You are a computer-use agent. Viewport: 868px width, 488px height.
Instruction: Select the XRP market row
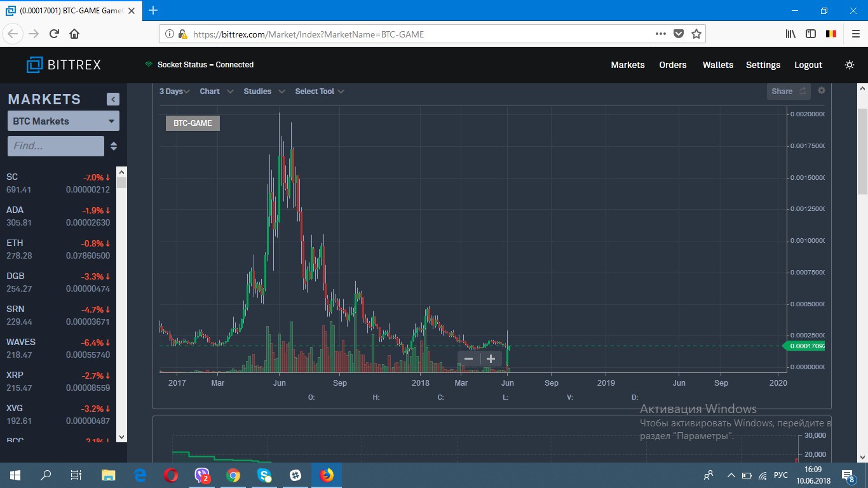tap(58, 381)
